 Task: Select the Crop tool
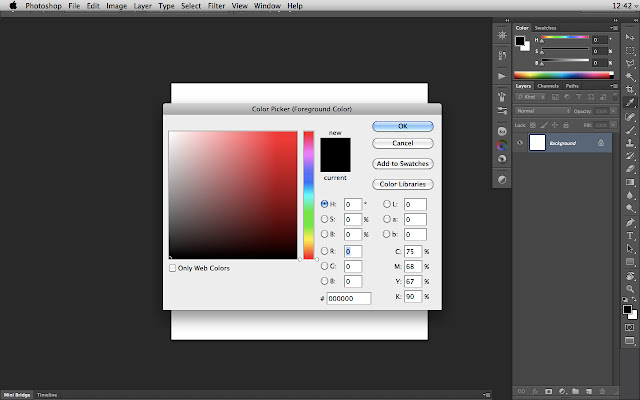[630, 89]
